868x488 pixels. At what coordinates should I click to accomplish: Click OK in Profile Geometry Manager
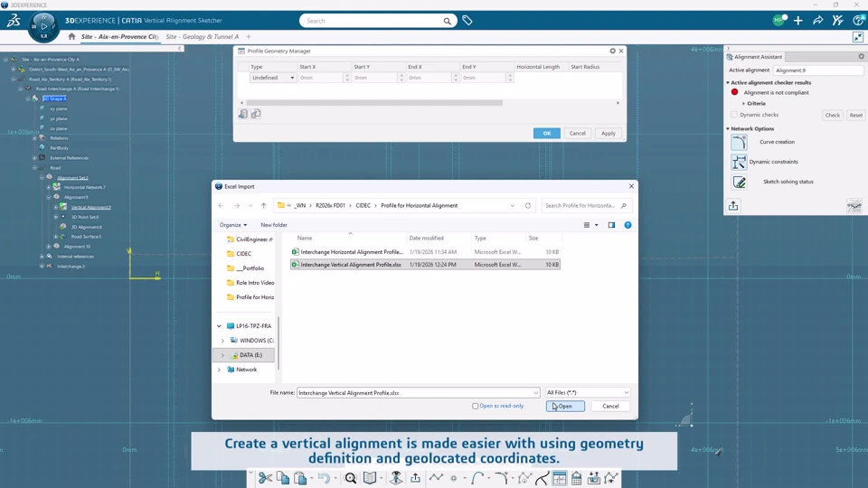547,134
